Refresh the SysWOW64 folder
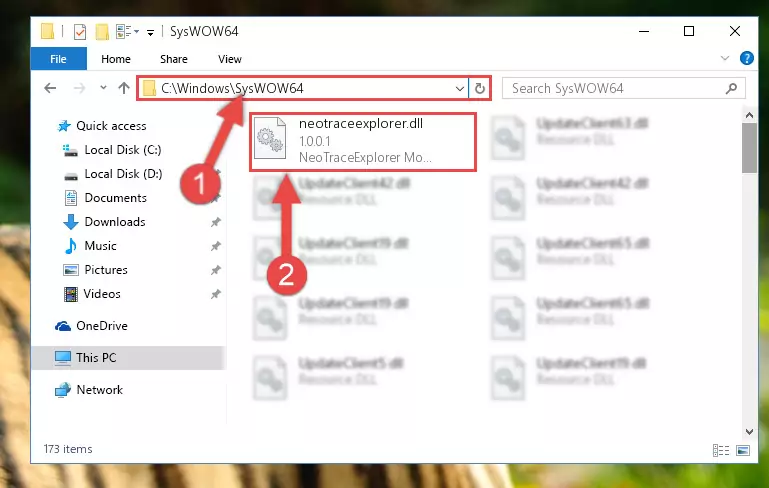Viewport: 769px width, 488px height. 480,89
